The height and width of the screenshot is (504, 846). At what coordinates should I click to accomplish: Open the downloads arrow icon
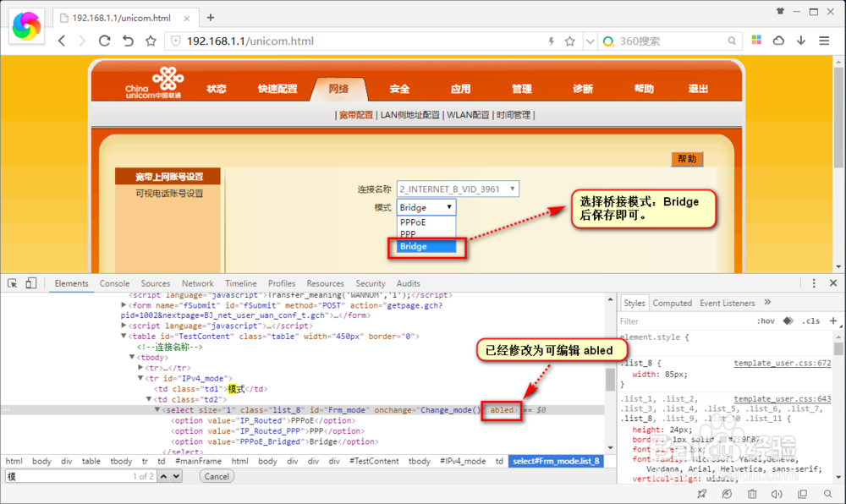pos(801,41)
